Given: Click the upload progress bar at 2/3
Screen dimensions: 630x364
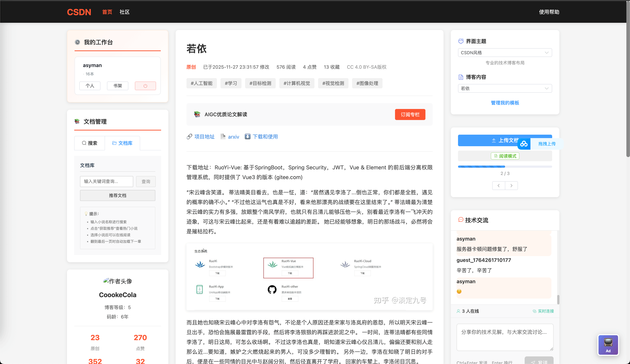Looking at the screenshot, I should click(505, 166).
